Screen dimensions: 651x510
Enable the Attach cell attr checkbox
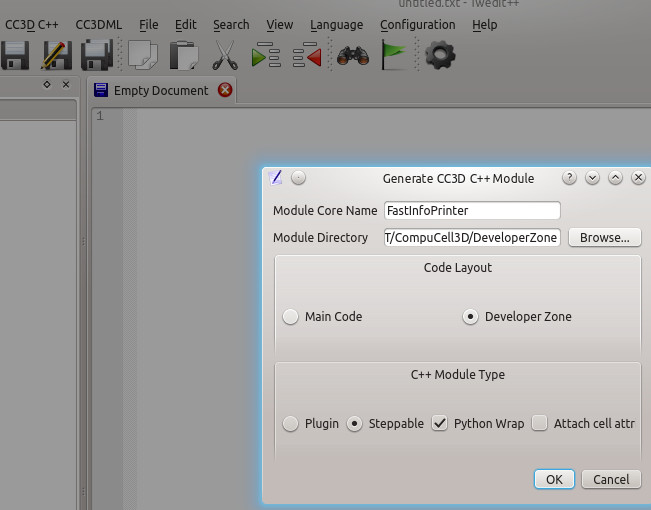tap(540, 424)
